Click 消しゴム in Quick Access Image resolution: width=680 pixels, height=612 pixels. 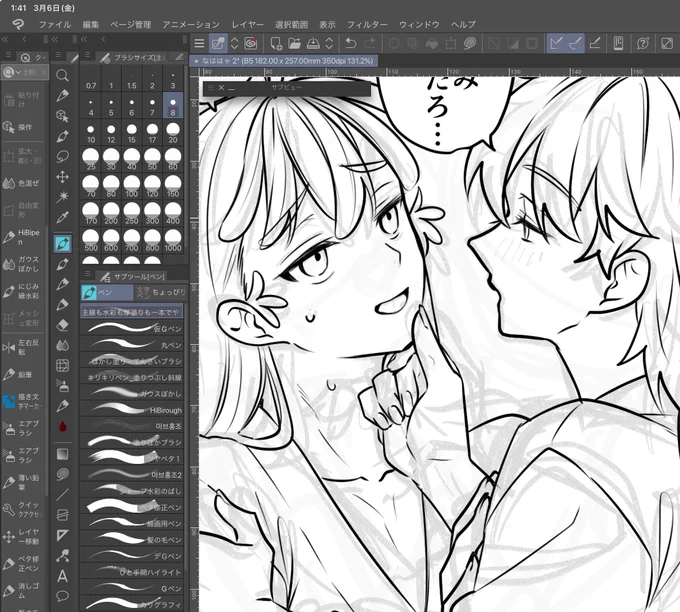(23, 590)
